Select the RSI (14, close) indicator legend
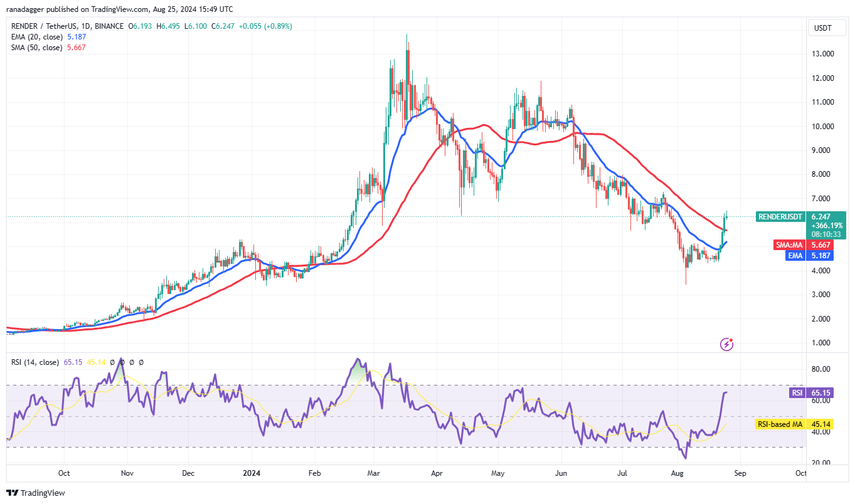855x504 pixels. click(35, 362)
